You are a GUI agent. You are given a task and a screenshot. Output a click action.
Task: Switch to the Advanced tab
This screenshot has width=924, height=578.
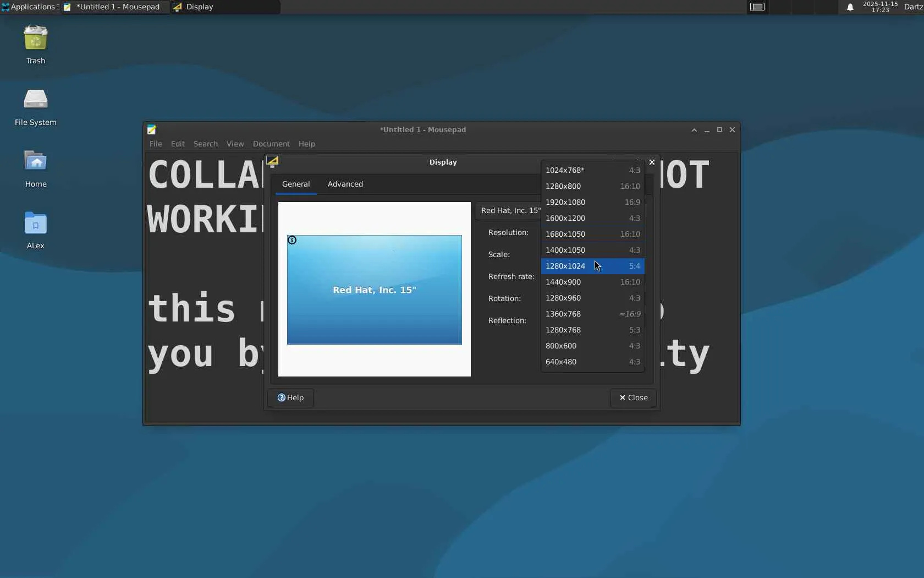[345, 184]
